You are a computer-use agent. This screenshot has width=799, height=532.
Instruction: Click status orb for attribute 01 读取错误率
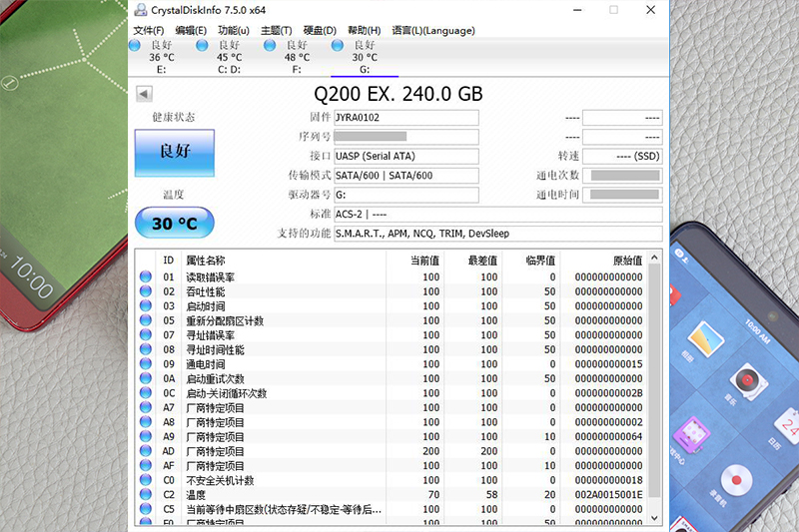point(146,276)
